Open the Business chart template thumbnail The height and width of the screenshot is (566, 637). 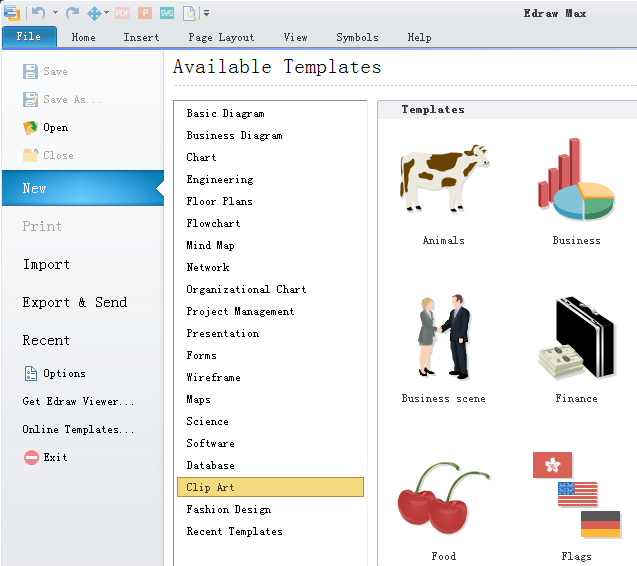tap(576, 179)
